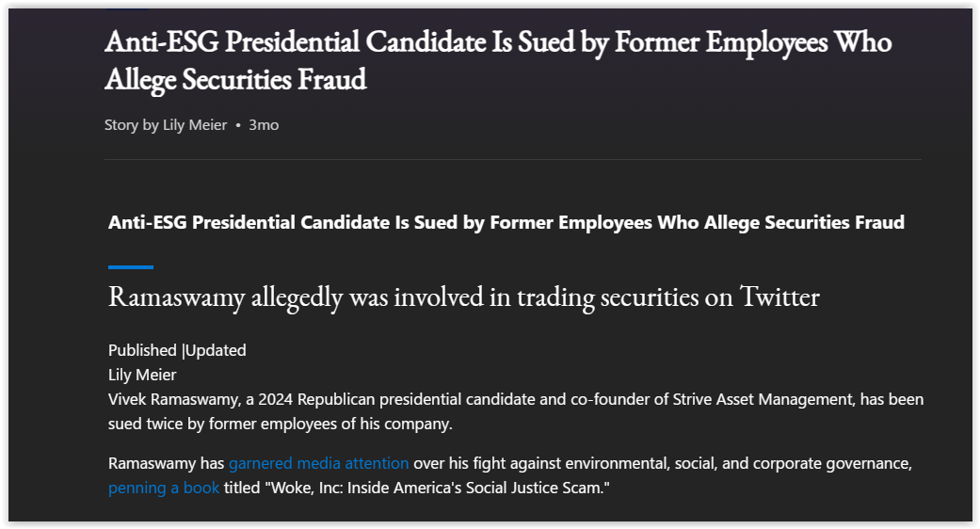Click the "Published" label
This screenshot has width=980, height=529.
(142, 350)
